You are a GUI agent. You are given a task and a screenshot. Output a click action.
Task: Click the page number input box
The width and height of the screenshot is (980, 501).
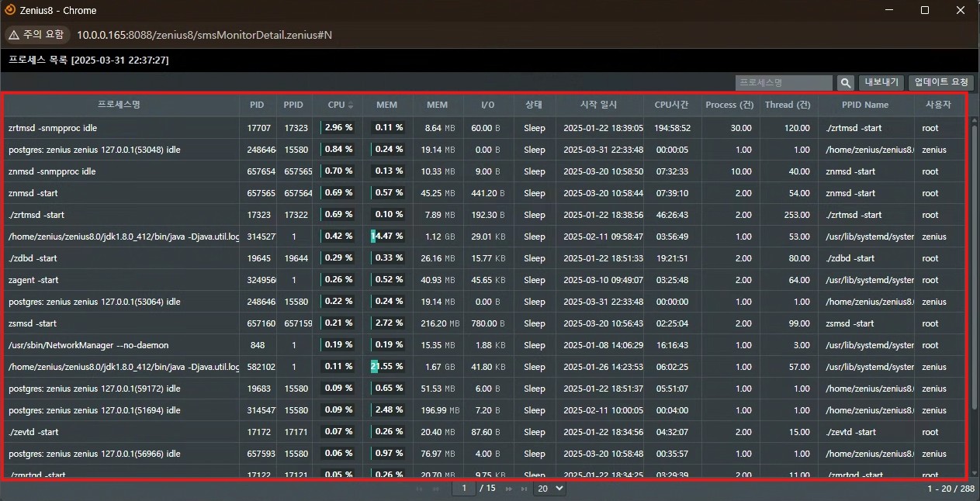464,489
